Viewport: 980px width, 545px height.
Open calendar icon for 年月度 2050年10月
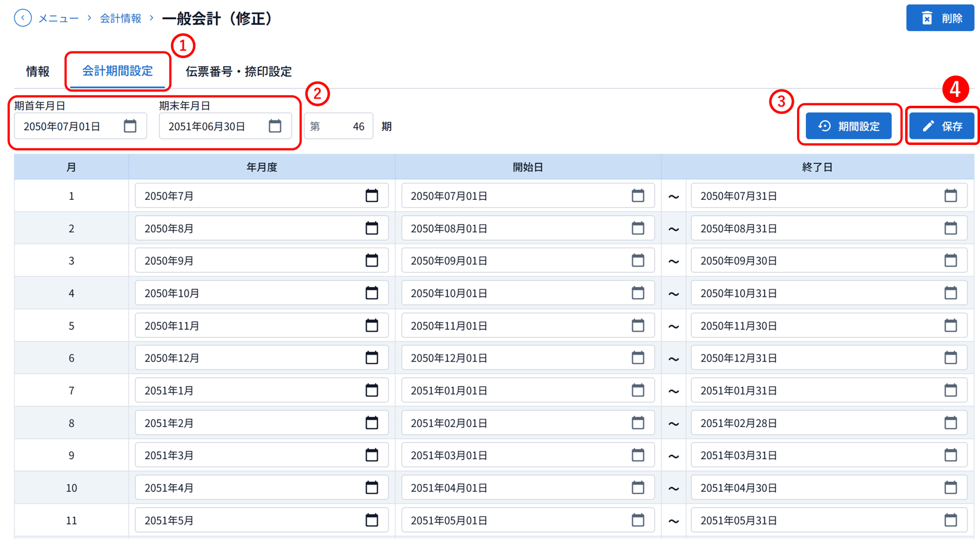pyautogui.click(x=372, y=293)
